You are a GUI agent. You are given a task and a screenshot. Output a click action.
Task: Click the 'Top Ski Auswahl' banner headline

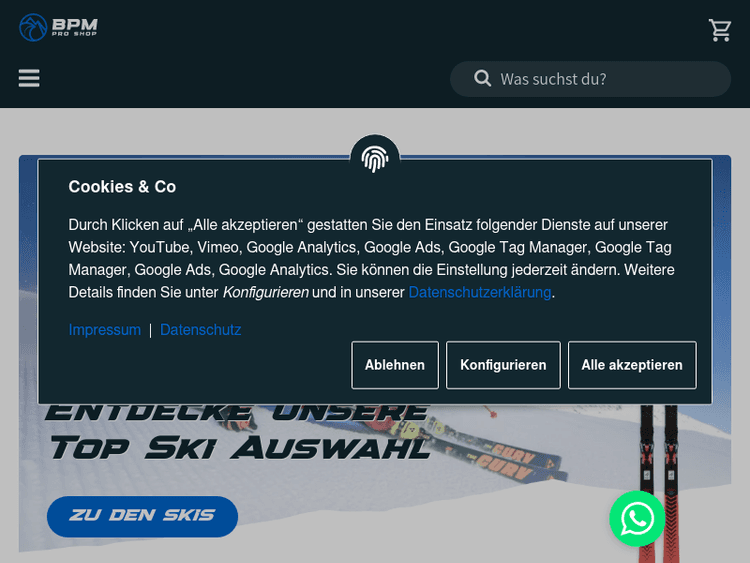240,448
